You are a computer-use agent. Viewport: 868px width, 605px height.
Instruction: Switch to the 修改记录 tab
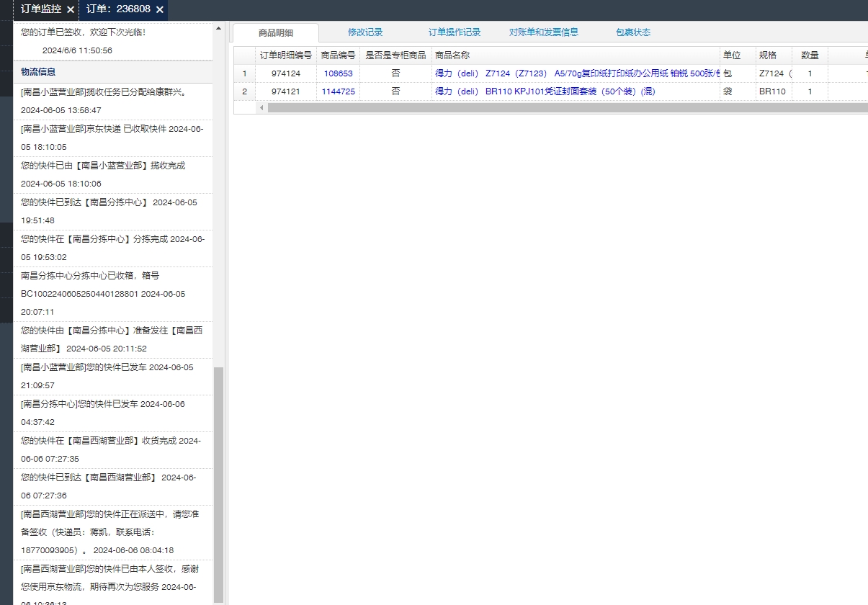(x=365, y=32)
